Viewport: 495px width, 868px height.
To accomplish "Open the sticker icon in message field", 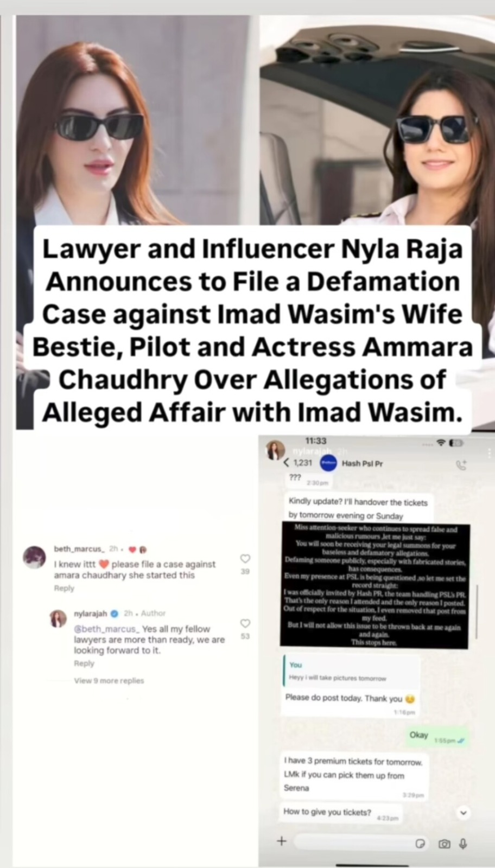I will [x=420, y=844].
